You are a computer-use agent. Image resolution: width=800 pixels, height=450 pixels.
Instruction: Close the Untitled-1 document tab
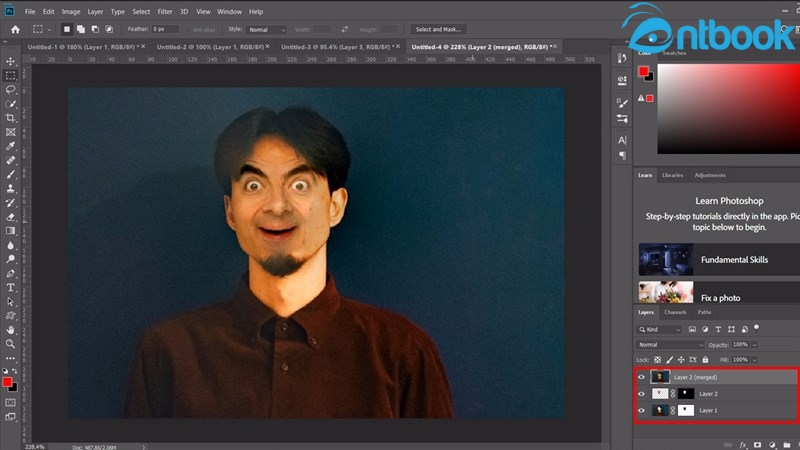click(x=143, y=46)
